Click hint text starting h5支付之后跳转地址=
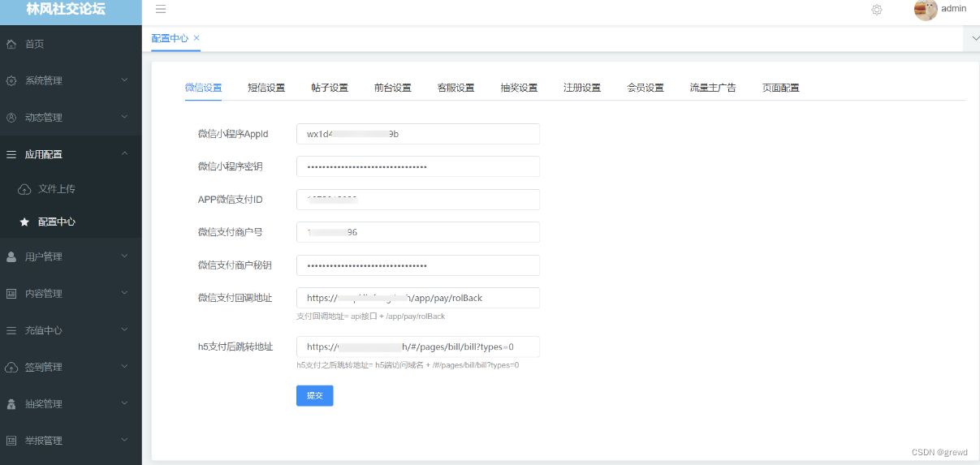This screenshot has width=980, height=465. (x=408, y=365)
